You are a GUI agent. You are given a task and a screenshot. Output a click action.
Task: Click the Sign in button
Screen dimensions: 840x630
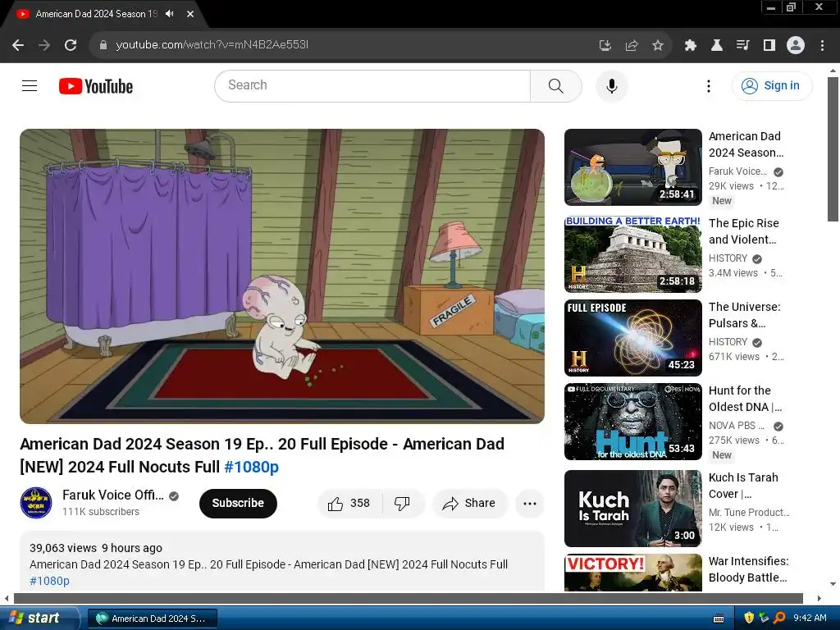[x=771, y=85]
